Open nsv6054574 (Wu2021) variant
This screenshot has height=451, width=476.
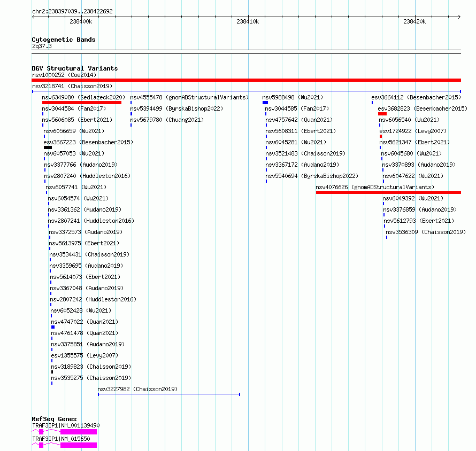(x=78, y=198)
